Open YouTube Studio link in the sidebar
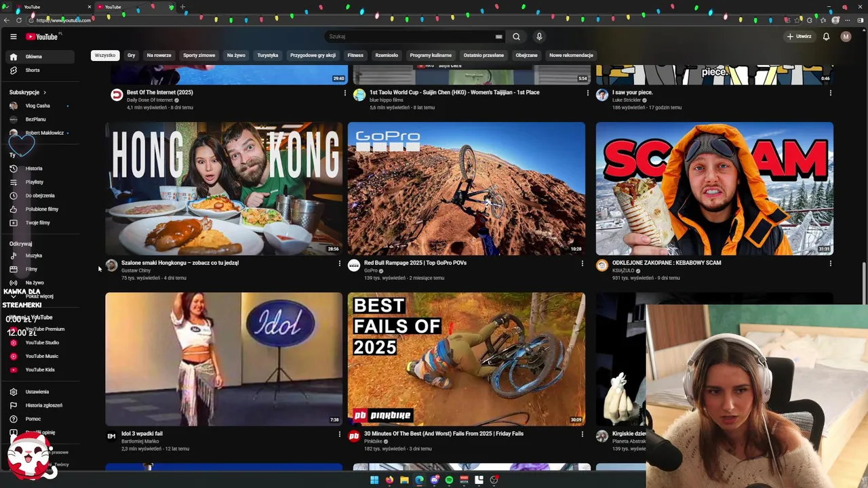Viewport: 868px width, 488px height. point(40,343)
